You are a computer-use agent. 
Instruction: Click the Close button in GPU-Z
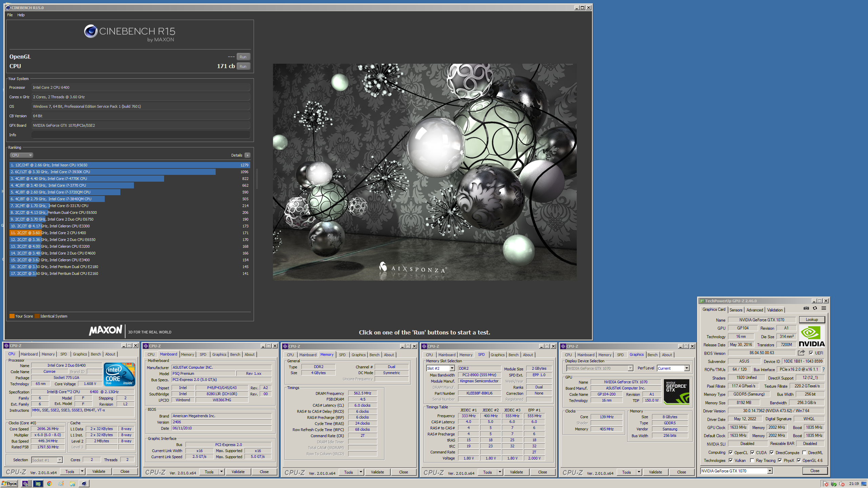pos(815,471)
